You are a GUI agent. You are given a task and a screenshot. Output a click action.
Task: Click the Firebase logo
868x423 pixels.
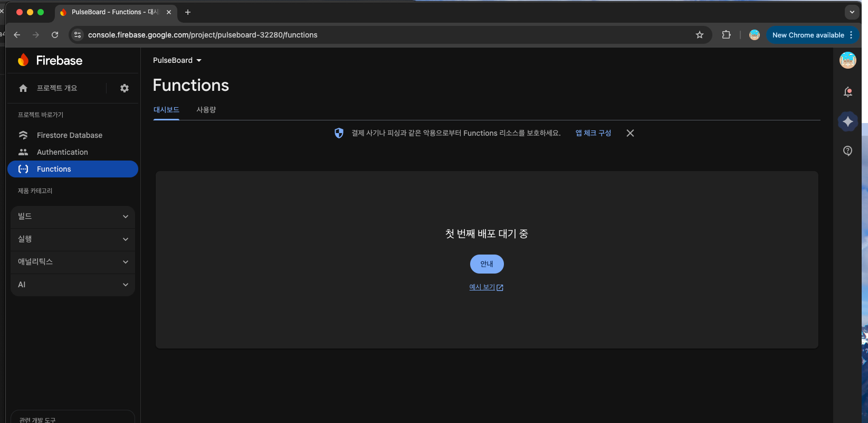click(50, 60)
